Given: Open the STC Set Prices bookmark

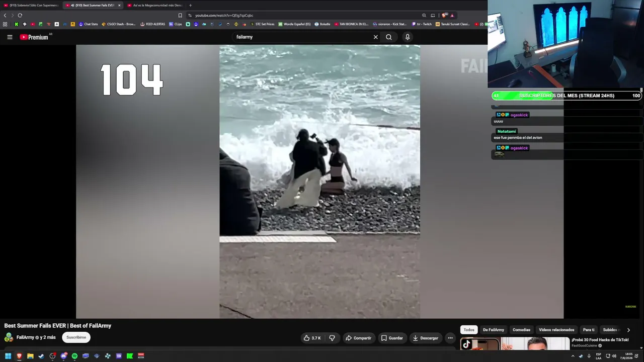Looking at the screenshot, I should [x=262, y=24].
